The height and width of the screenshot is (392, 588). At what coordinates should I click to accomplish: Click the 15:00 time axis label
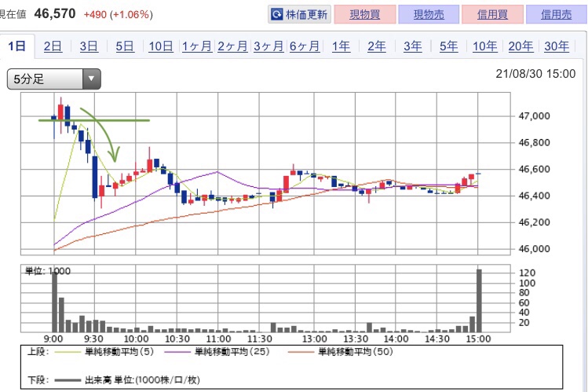click(478, 339)
